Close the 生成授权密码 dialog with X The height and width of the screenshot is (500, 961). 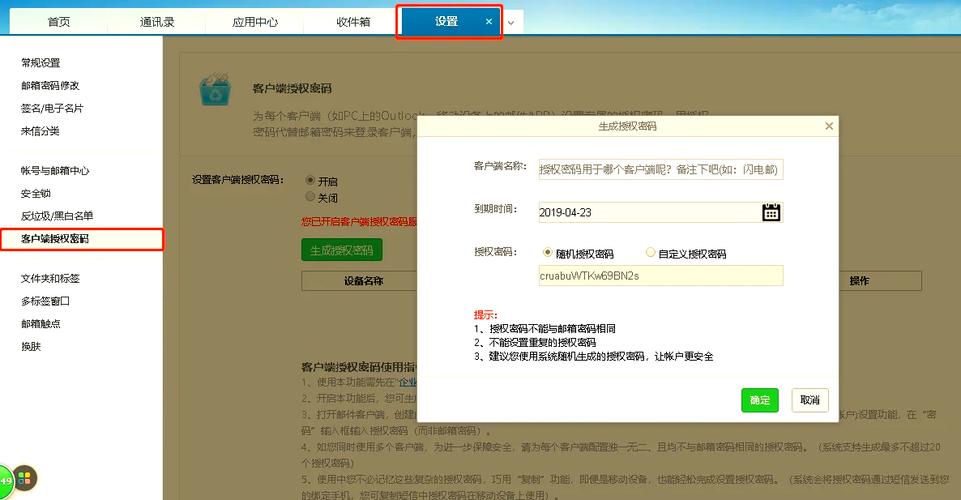click(x=829, y=126)
